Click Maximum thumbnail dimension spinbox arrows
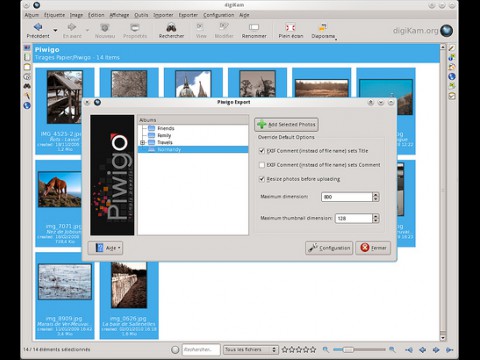This screenshot has width=480, height=360. (x=376, y=218)
